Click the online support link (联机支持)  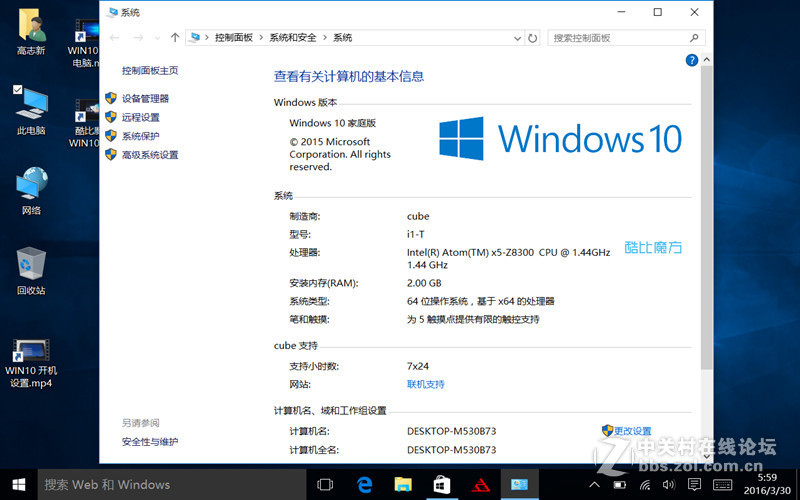(x=426, y=384)
